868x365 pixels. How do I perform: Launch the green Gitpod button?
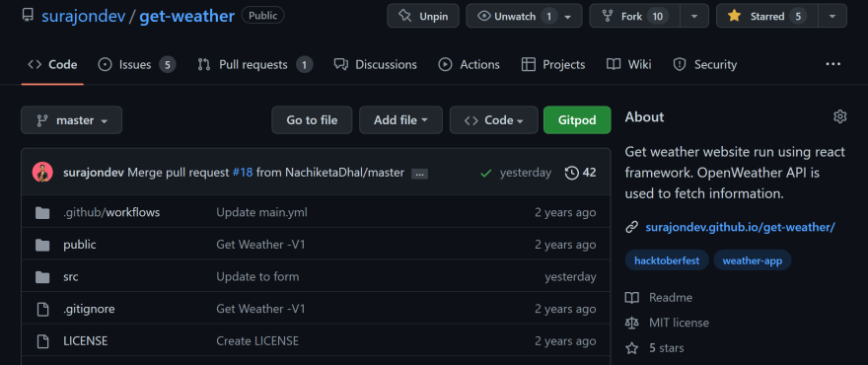577,120
